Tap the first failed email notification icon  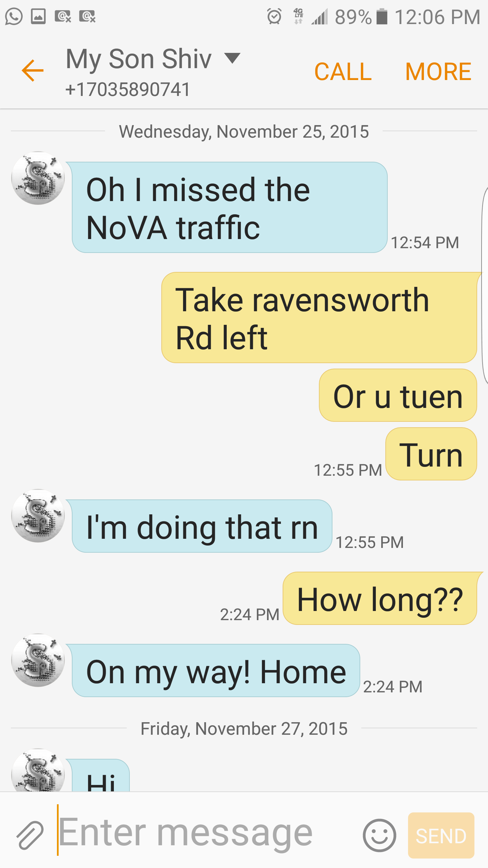point(63,16)
